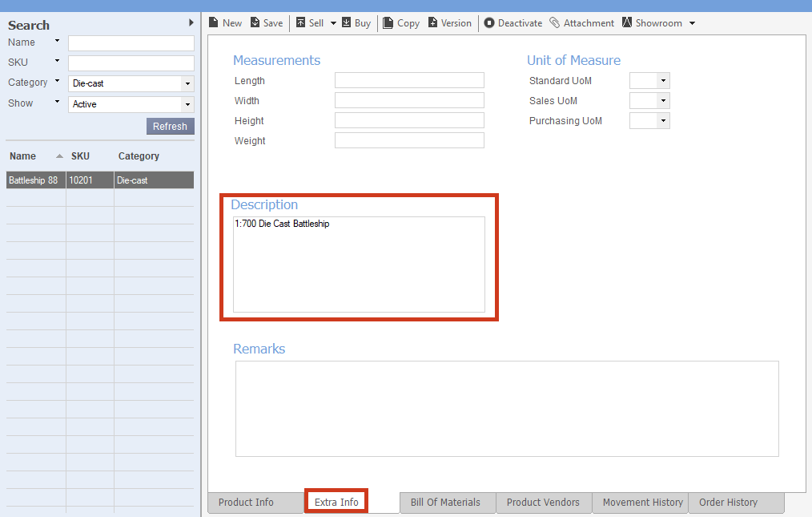Expand the Category combo box showing Die-cast
The width and height of the screenshot is (812, 517).
(187, 83)
